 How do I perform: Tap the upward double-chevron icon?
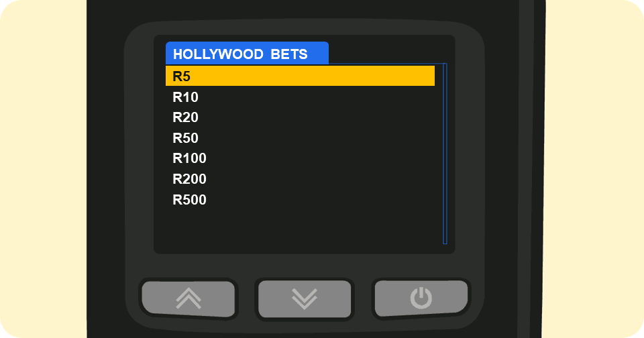(x=189, y=298)
